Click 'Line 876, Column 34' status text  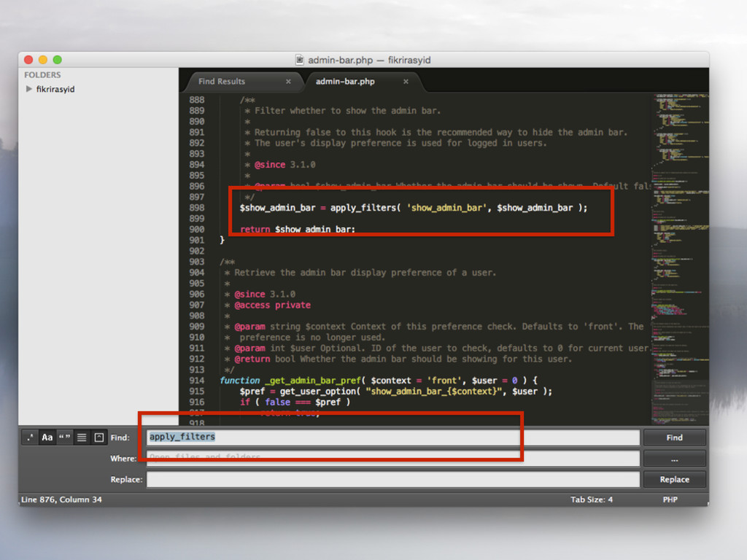(x=61, y=499)
